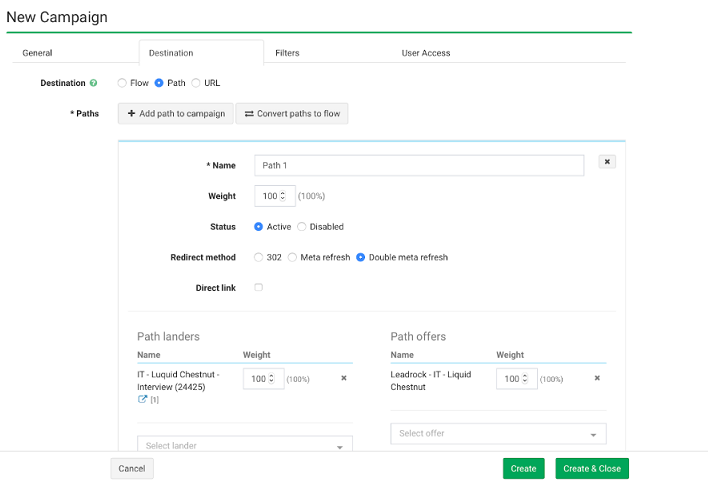This screenshot has height=495, width=708.
Task: Click the offer weight input field
Action: [517, 378]
